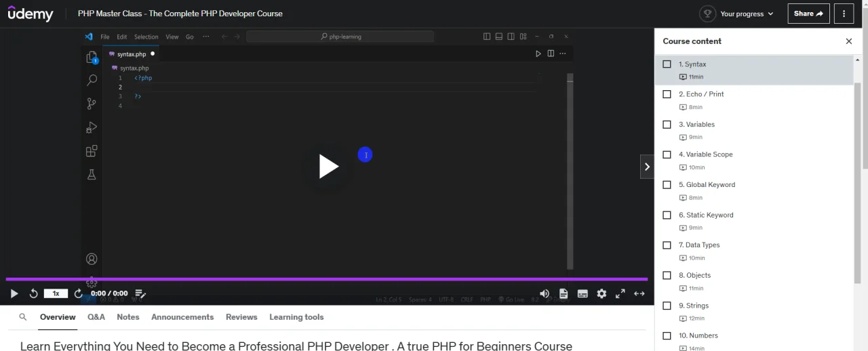Click the trophy progress icon

pos(707,14)
